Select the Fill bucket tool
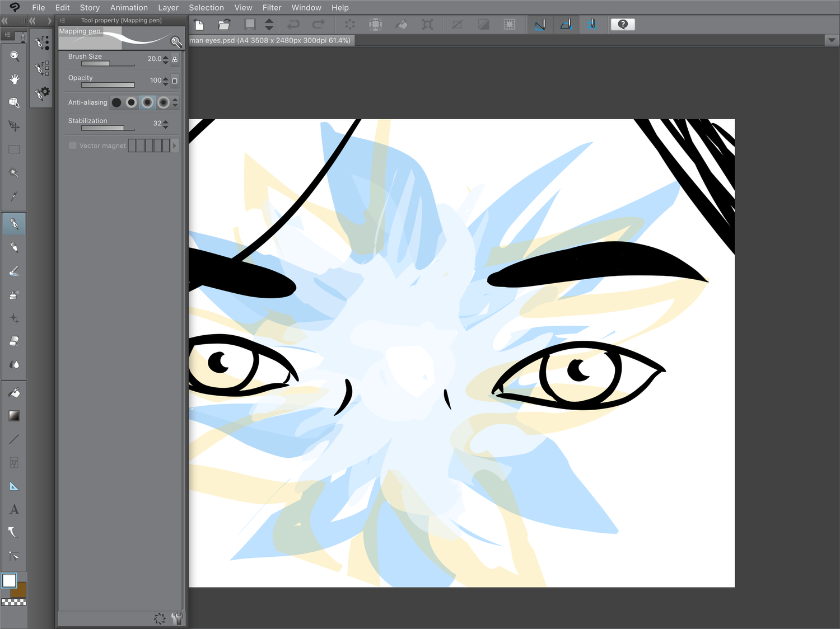This screenshot has height=629, width=840. (14, 392)
